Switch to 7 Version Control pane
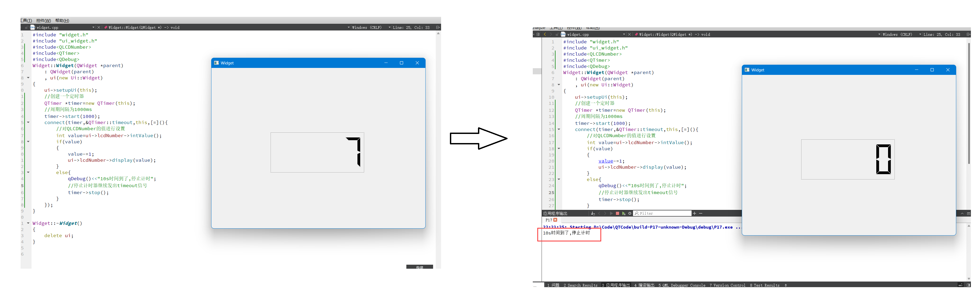980x308 pixels. point(727,285)
